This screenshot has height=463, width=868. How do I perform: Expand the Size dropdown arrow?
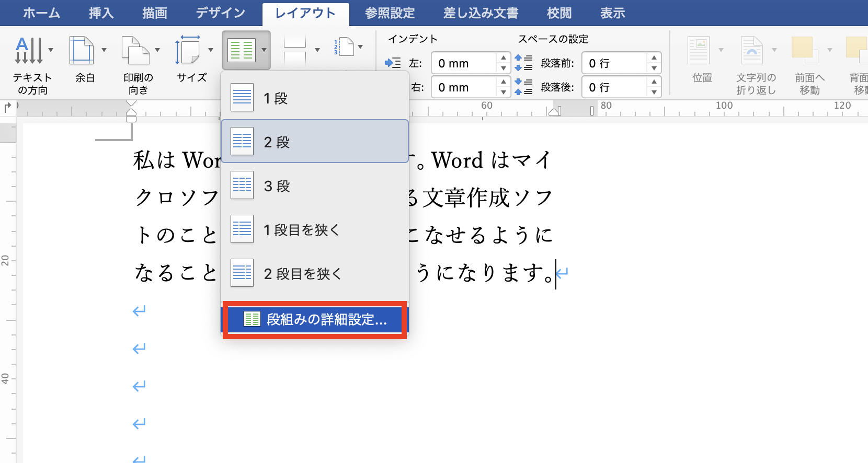pos(211,50)
